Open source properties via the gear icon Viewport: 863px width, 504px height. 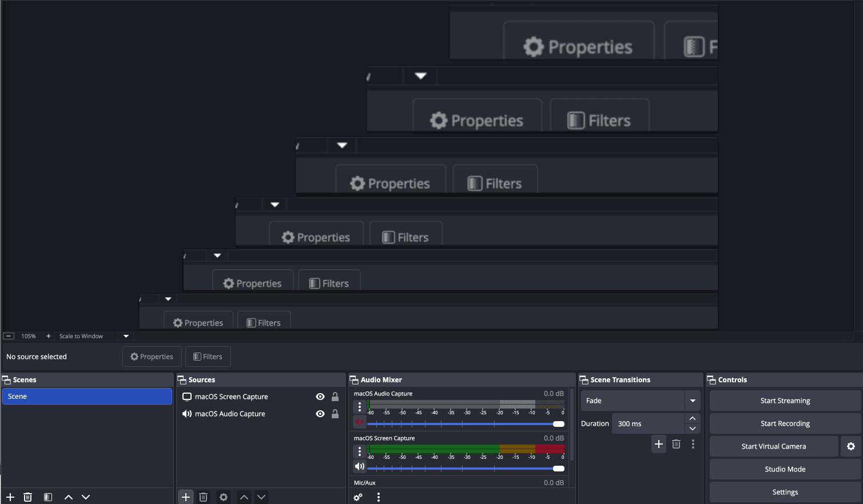(x=223, y=497)
